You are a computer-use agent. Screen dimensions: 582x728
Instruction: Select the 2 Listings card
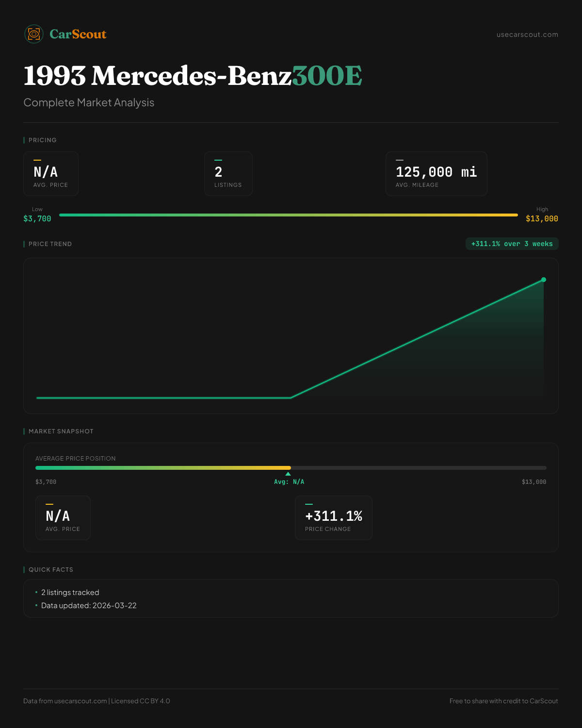pos(228,174)
